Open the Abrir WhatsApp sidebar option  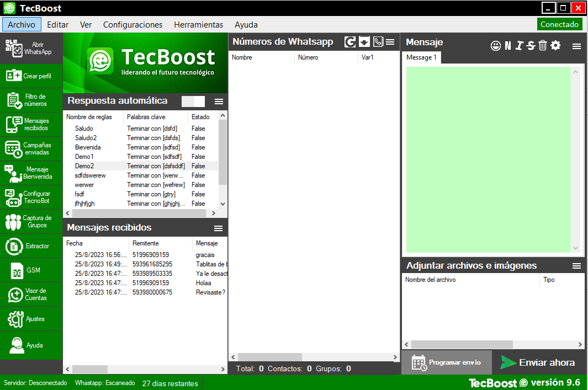[31, 48]
